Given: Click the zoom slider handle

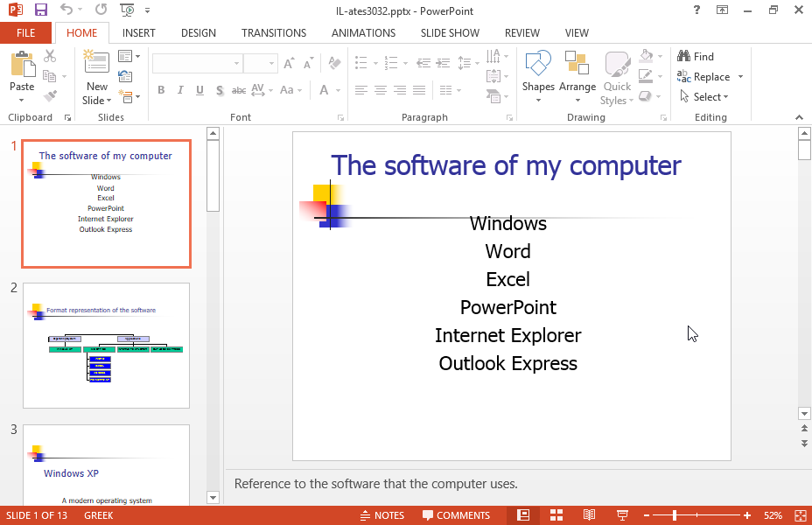Looking at the screenshot, I should 675,515.
